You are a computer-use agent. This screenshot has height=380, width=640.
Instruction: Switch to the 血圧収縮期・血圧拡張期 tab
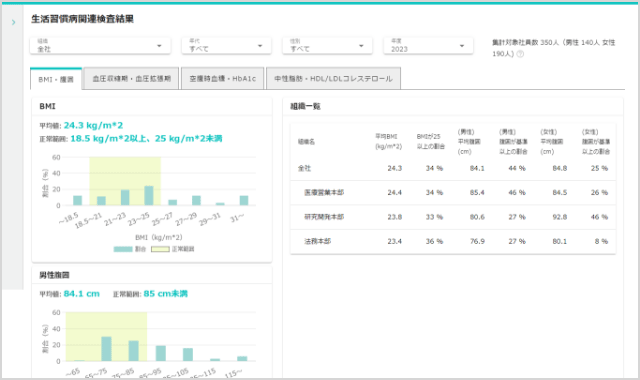[131, 78]
